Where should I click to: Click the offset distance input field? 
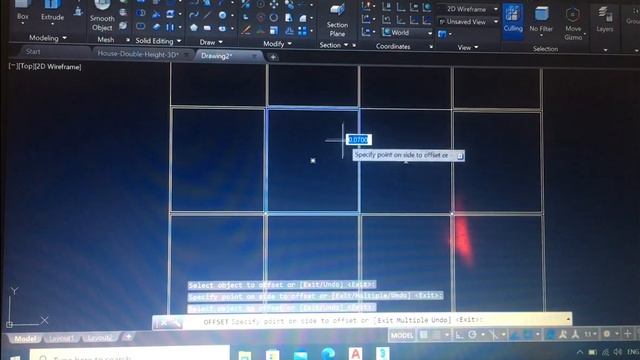coord(358,140)
